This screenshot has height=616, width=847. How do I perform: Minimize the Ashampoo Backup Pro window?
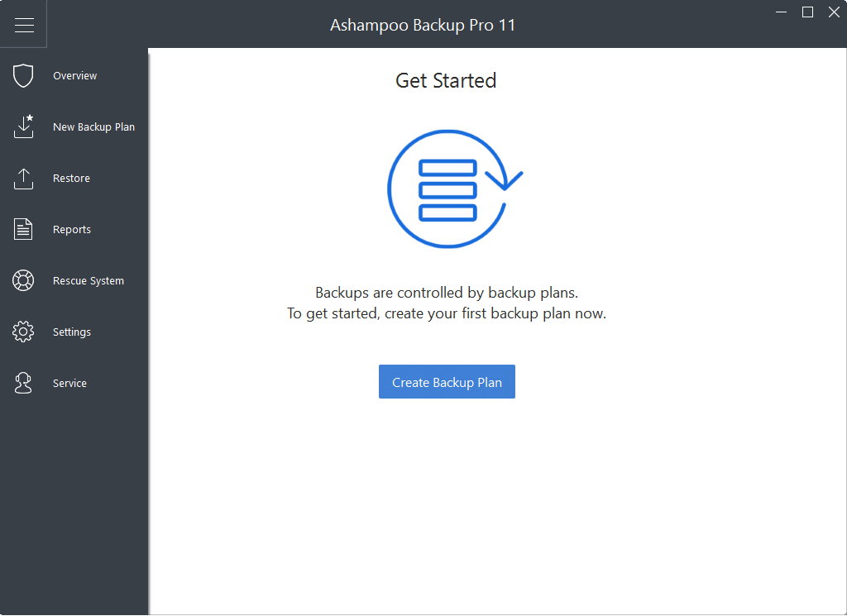coord(782,12)
